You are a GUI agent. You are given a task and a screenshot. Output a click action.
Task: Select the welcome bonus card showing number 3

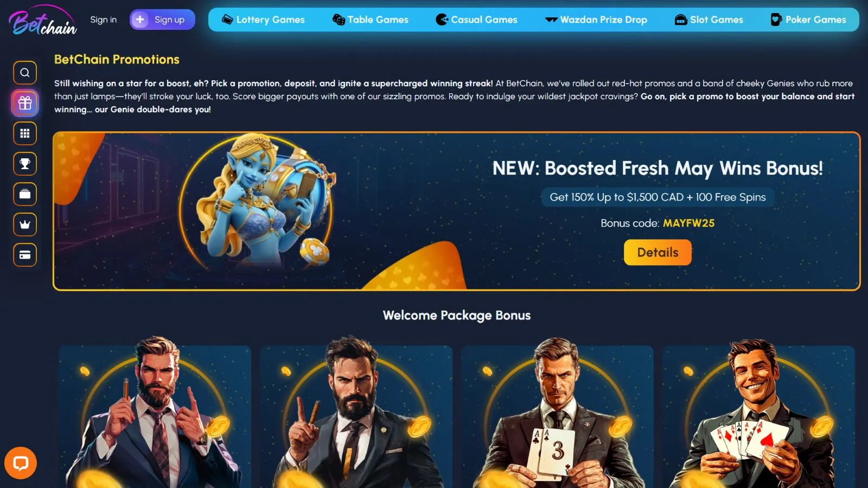(x=557, y=416)
